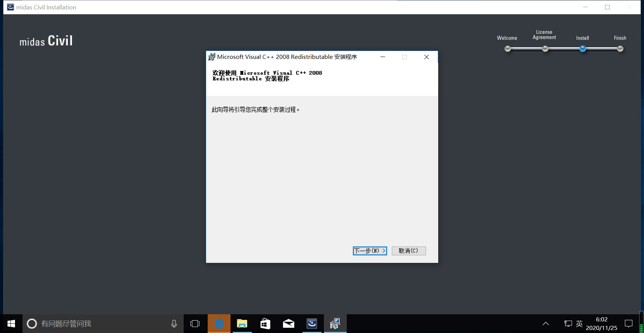Viewport: 644px width, 333px height.
Task: Click the 下一步(N) next button
Action: coord(370,251)
